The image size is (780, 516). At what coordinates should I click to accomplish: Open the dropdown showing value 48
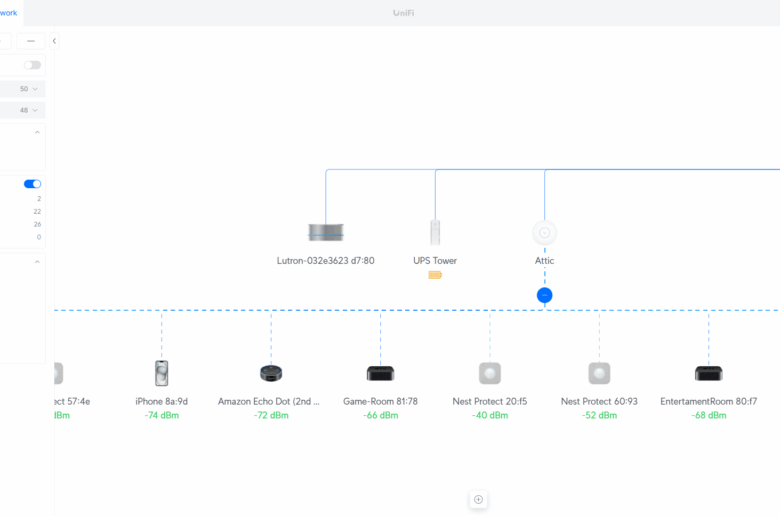click(28, 110)
